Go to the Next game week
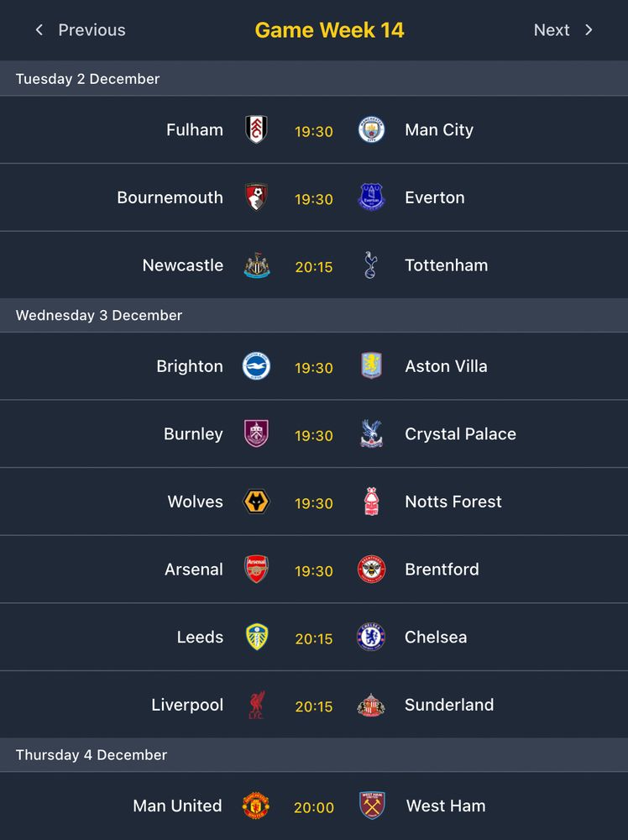The height and width of the screenshot is (840, 628). click(563, 30)
